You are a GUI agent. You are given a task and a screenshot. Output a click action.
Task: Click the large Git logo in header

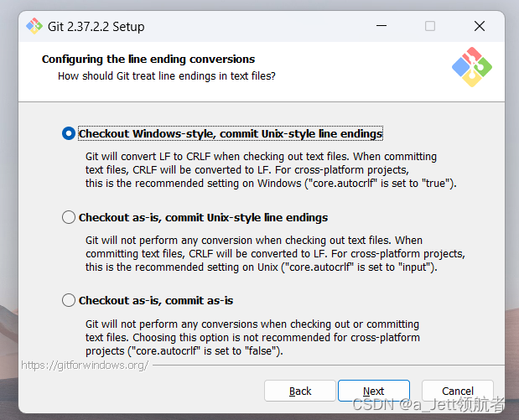472,67
